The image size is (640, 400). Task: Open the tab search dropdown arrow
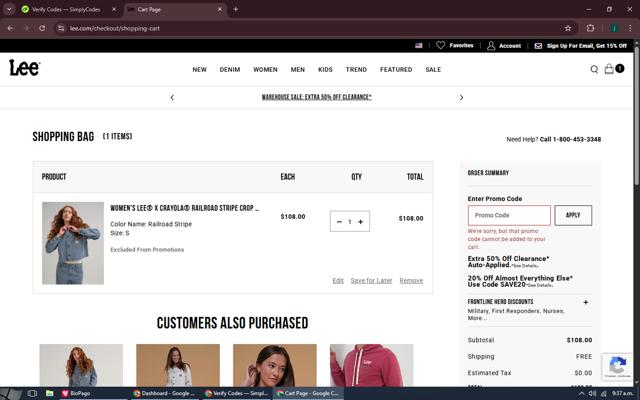click(9, 9)
